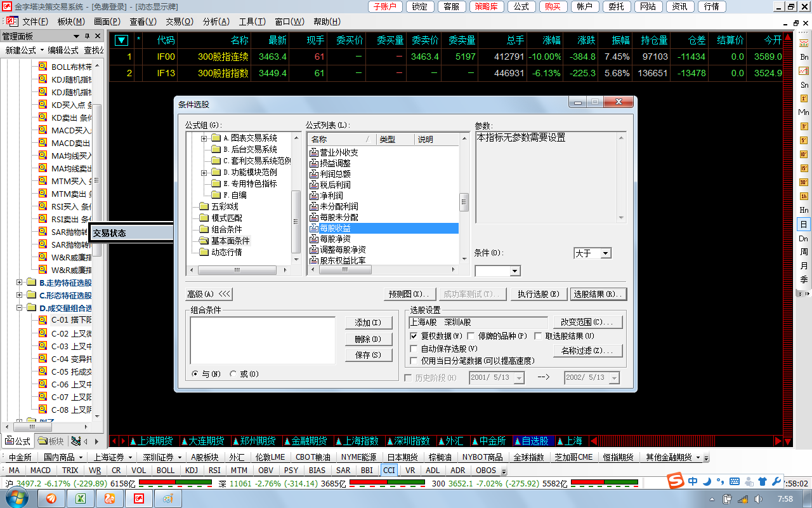Viewport: 812px width, 508px height.
Task: Open the Sogou soft keyboard icon
Action: [735, 481]
